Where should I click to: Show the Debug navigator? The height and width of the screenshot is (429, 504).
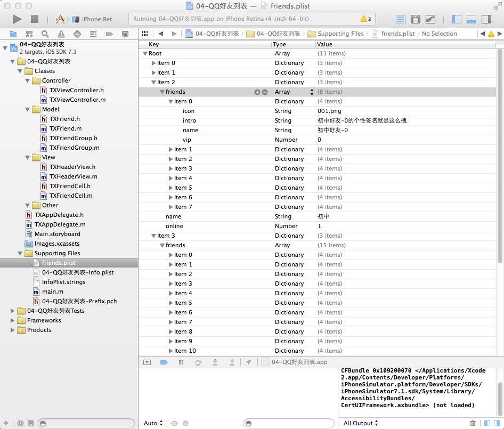93,34
